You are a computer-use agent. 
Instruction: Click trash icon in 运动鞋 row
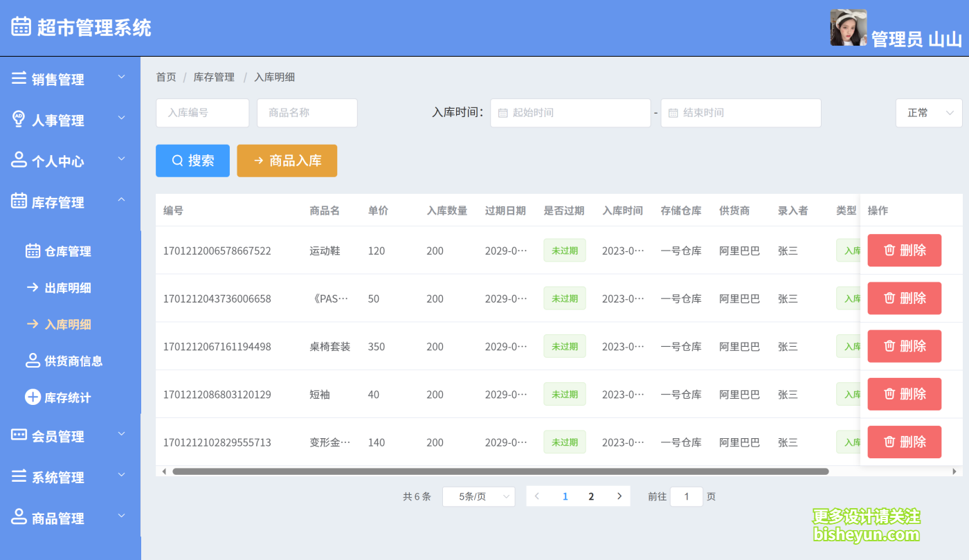[889, 250]
